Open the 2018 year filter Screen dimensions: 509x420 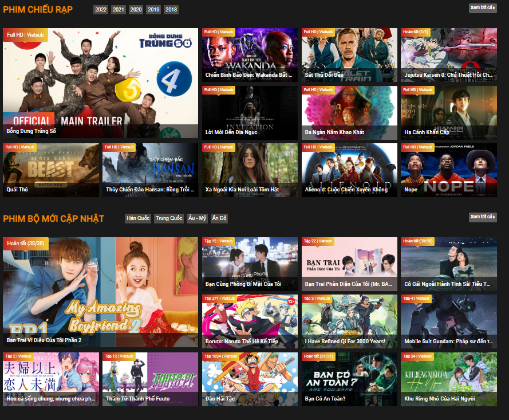[171, 9]
